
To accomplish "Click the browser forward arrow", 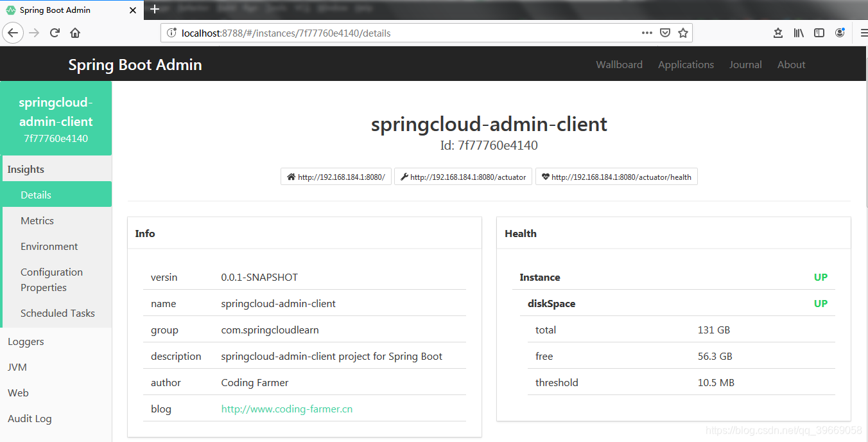I will 34,33.
